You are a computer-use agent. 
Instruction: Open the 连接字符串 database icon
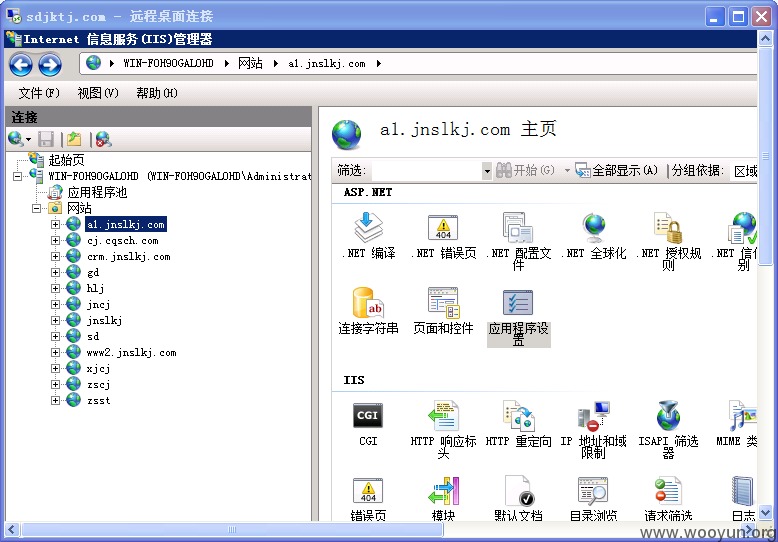368,303
